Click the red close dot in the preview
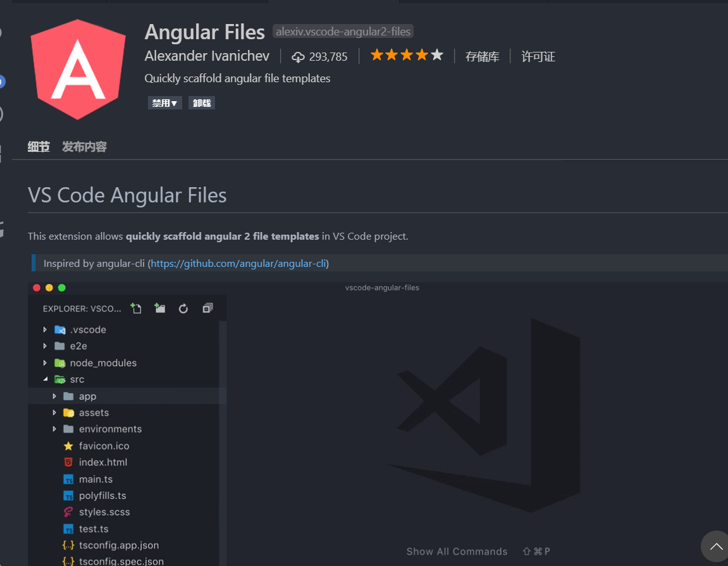Image resolution: width=728 pixels, height=566 pixels. 37,288
